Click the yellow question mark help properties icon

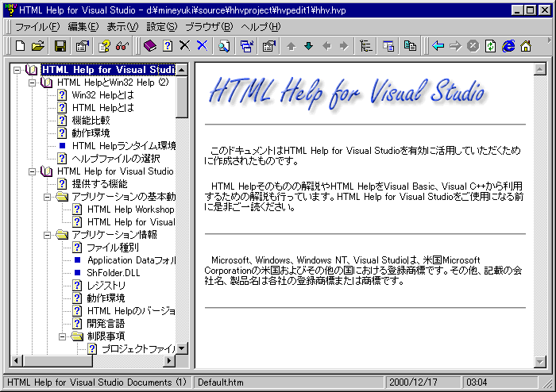pyautogui.click(x=104, y=46)
